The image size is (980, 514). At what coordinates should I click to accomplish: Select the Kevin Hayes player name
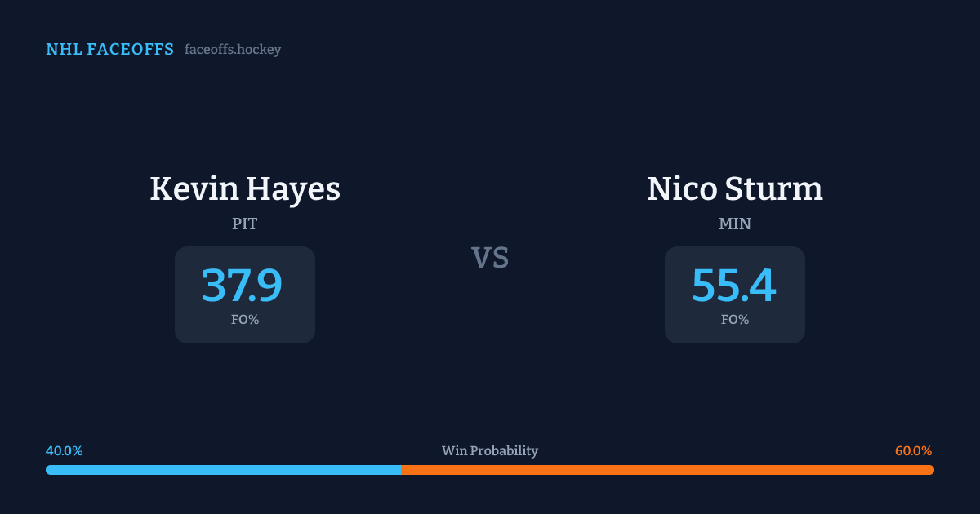(x=245, y=189)
